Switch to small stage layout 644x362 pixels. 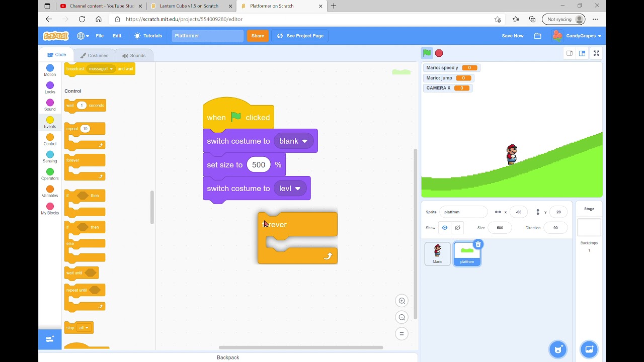[570, 53]
